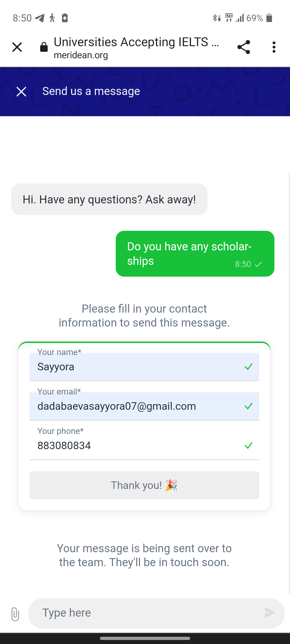The height and width of the screenshot is (644, 290).
Task: Tap the sent scholarships message bubble
Action: tap(195, 254)
